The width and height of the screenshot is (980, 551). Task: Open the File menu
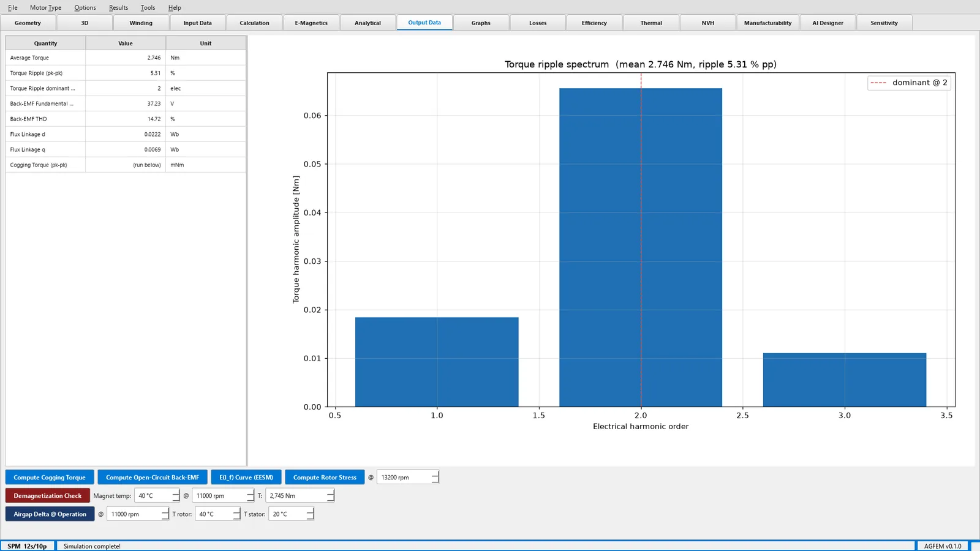[12, 7]
